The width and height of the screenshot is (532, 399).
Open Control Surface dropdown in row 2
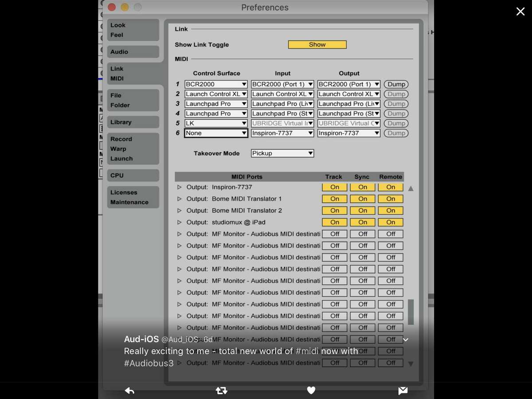point(216,94)
